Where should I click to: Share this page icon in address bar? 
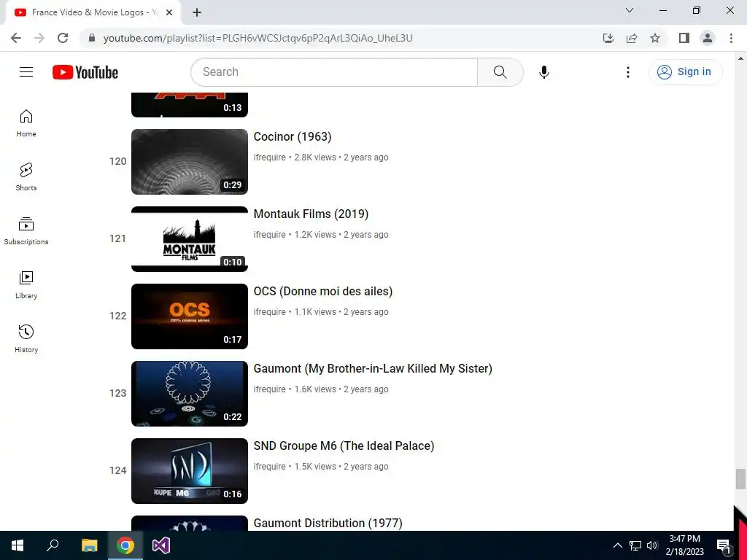[x=632, y=38]
